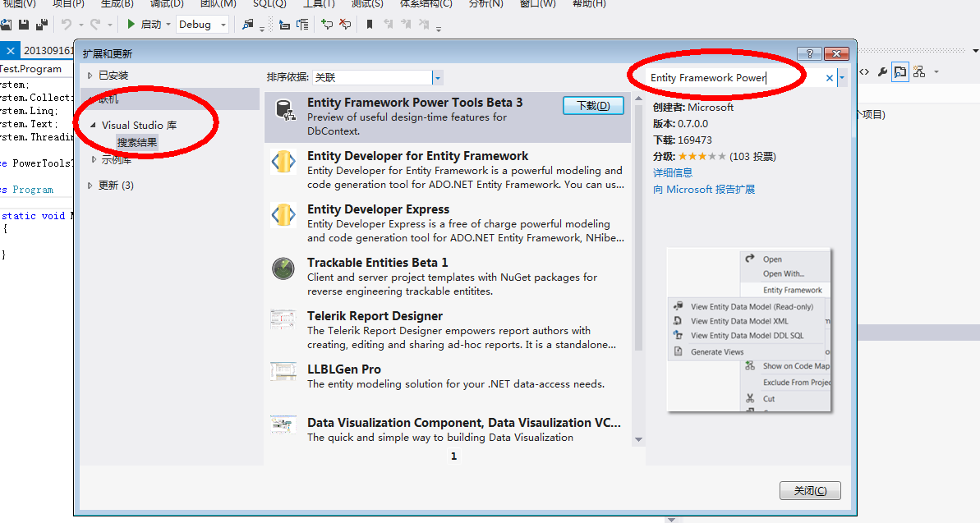Open the 详细信息 details link

[673, 172]
